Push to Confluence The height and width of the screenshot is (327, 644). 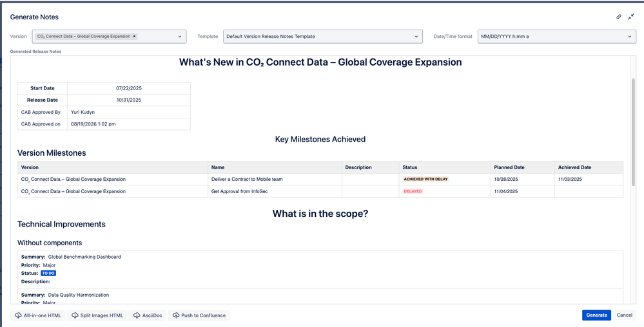(x=199, y=315)
